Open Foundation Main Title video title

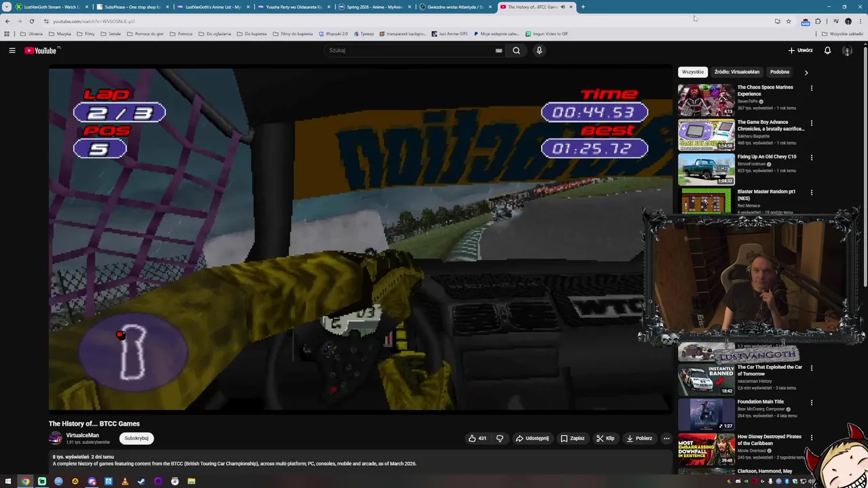[x=760, y=402]
